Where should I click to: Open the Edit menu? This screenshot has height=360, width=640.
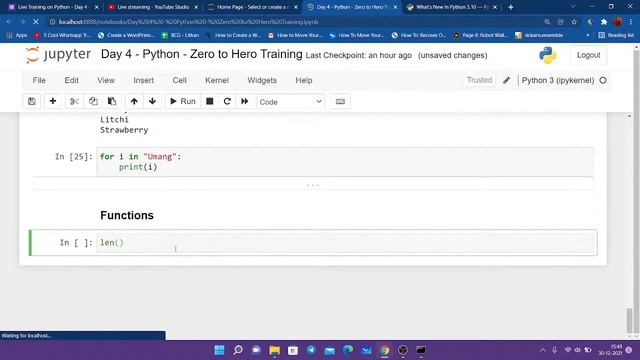[x=71, y=80]
